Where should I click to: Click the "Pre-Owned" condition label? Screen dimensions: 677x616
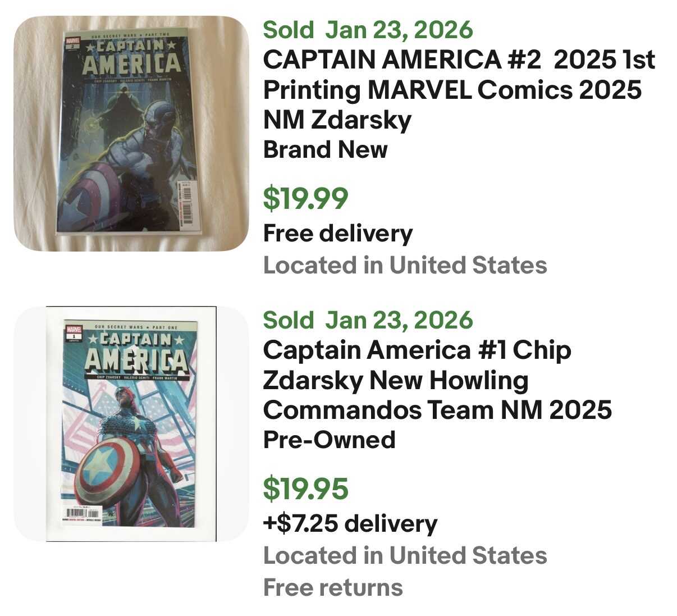[x=329, y=440]
